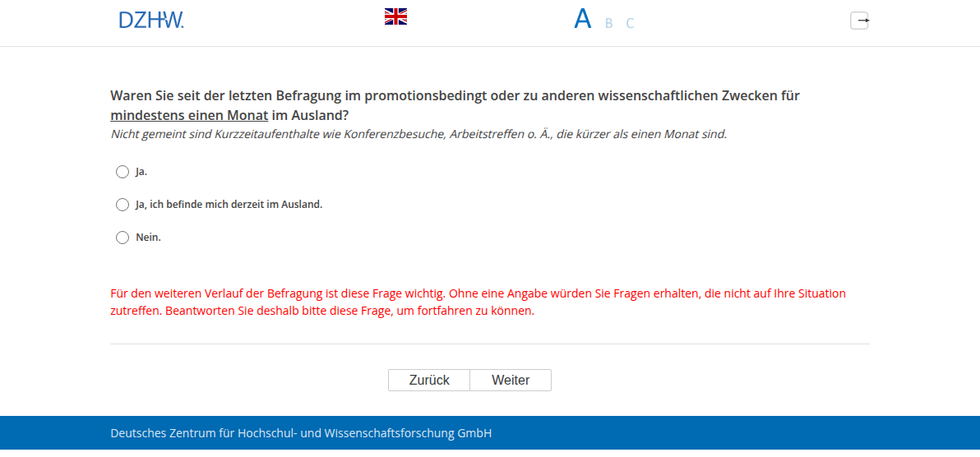This screenshot has width=980, height=457.
Task: Select the large font size A
Action: [583, 20]
